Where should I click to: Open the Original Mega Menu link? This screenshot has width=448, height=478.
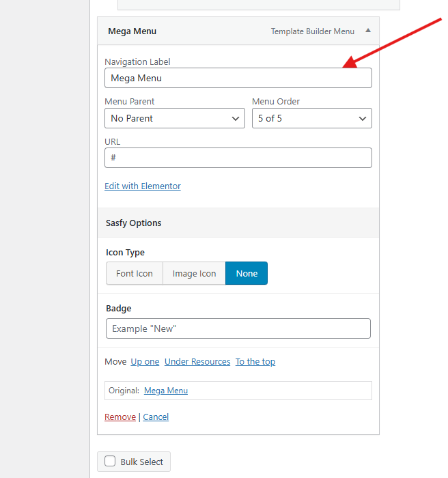tap(166, 391)
